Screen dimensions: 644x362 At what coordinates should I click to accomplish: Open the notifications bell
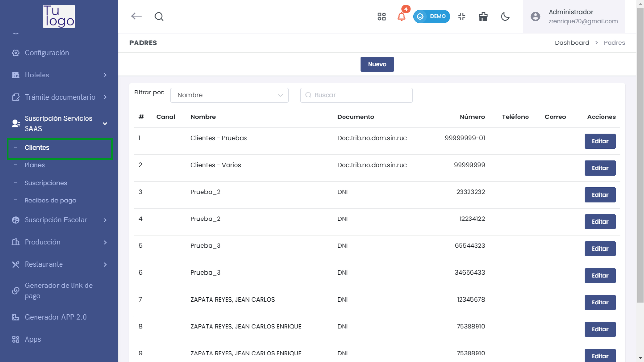click(x=402, y=17)
